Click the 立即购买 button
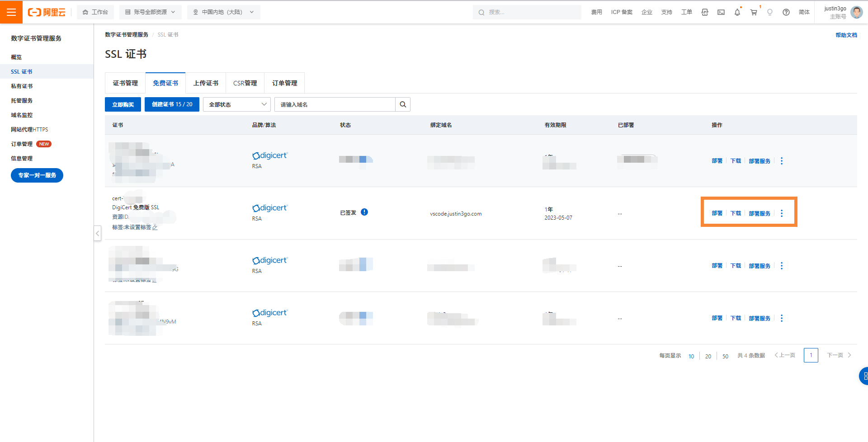Viewport: 868px width, 442px height. [x=123, y=104]
